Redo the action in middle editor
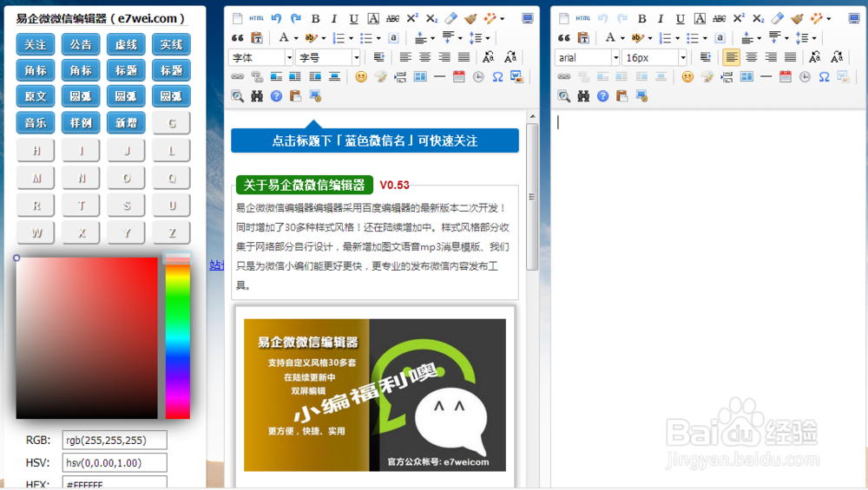 [296, 18]
